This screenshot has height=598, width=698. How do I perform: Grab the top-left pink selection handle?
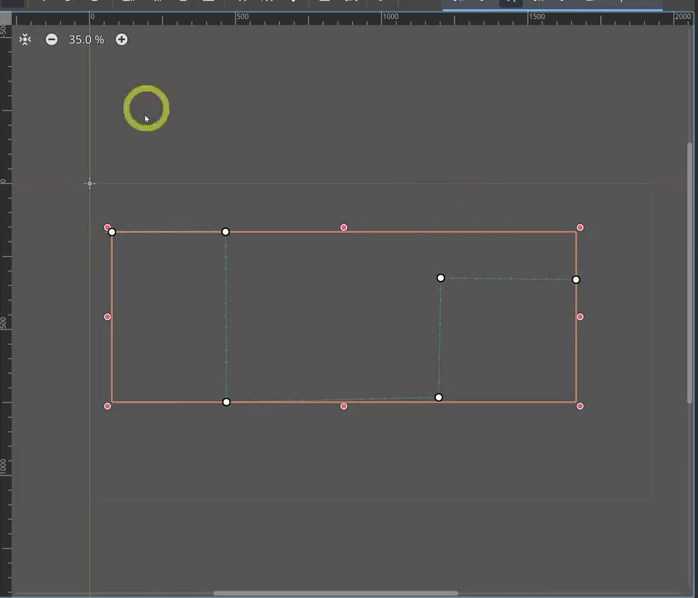[107, 227]
